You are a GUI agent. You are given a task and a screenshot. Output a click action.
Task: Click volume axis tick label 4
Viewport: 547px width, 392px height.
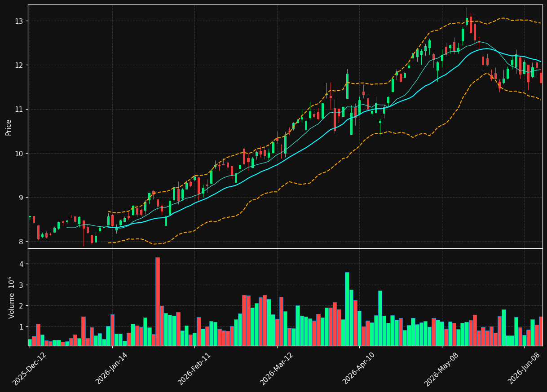pos(22,264)
